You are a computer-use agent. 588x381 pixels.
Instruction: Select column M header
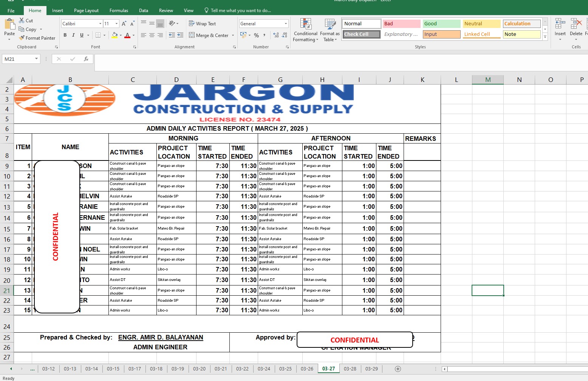[x=488, y=80]
